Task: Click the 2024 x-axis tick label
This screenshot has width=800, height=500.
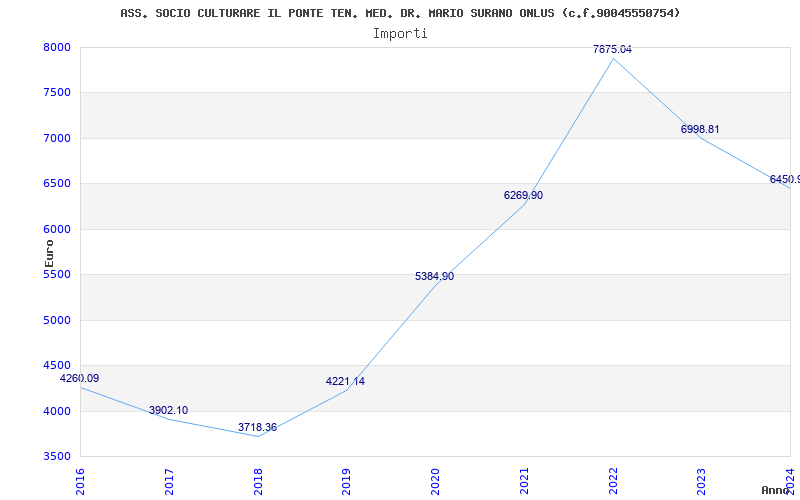Action: [790, 481]
